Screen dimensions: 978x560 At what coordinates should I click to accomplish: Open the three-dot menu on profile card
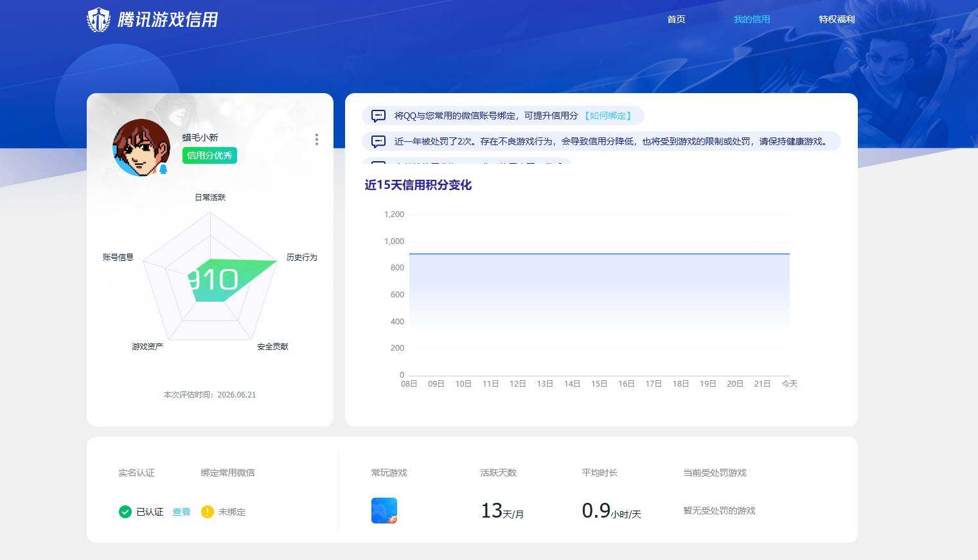317,139
